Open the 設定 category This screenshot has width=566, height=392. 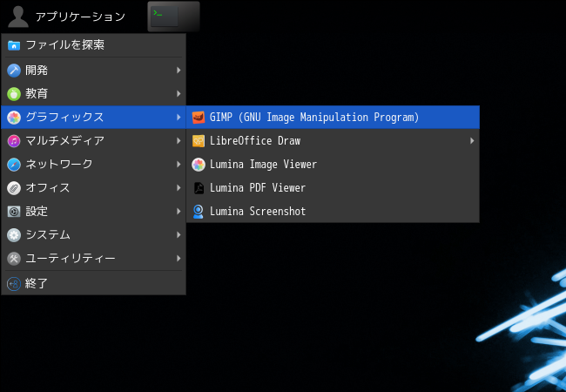coord(93,211)
